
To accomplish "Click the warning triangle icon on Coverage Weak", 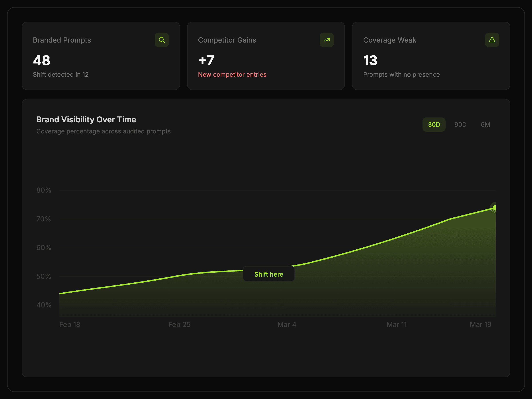I will coord(492,40).
